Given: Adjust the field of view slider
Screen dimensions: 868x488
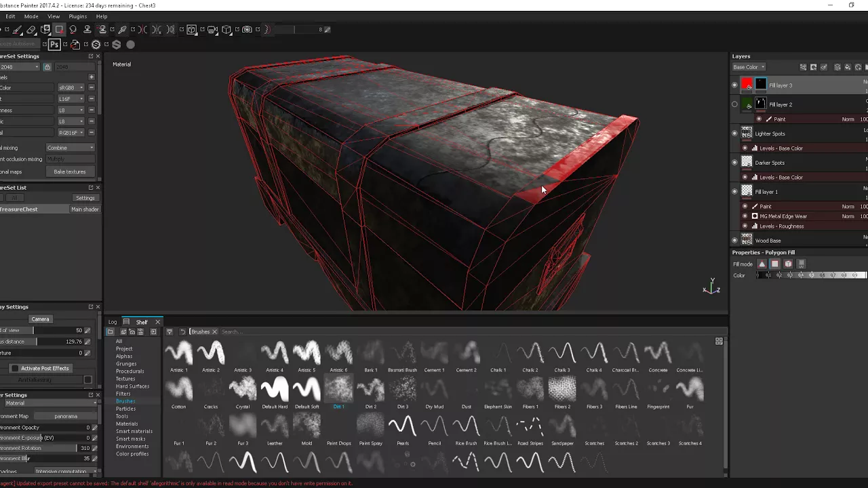Looking at the screenshot, I should [x=41, y=330].
